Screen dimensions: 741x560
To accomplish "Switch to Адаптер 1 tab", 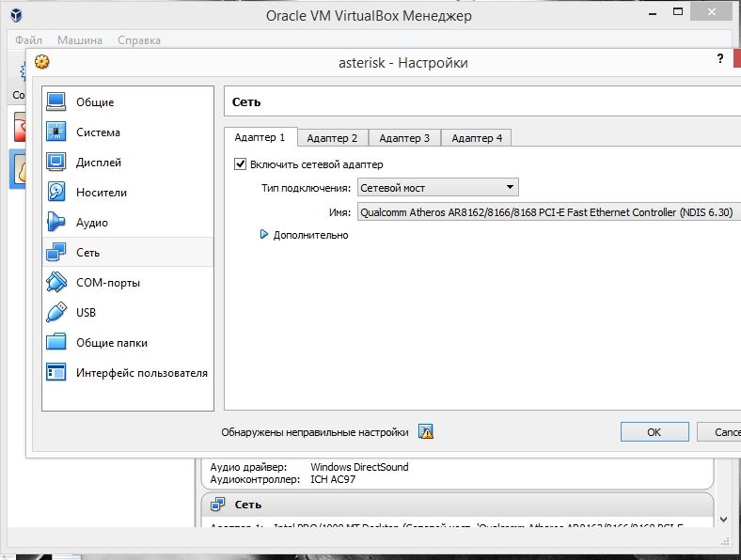I will pos(260,137).
